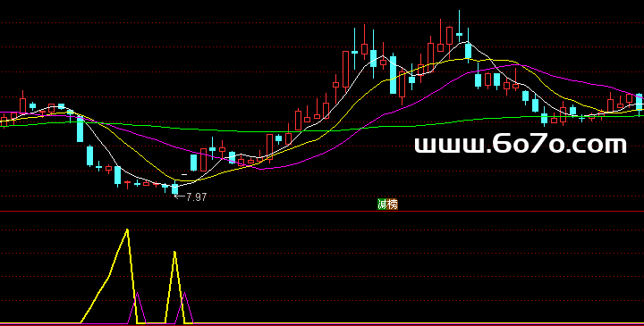644x326 pixels.
Task: Click the tall red candle beside the peak cyan candle
Action: pos(450,36)
